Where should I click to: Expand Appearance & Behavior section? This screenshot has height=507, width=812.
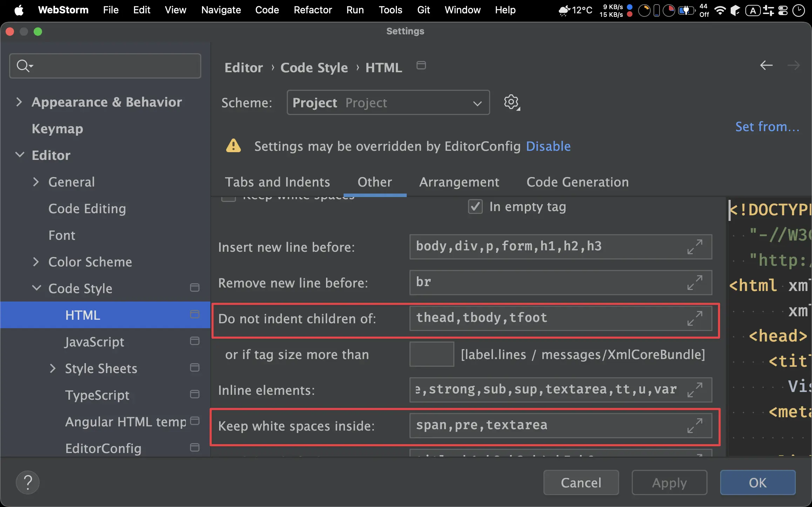(x=19, y=102)
